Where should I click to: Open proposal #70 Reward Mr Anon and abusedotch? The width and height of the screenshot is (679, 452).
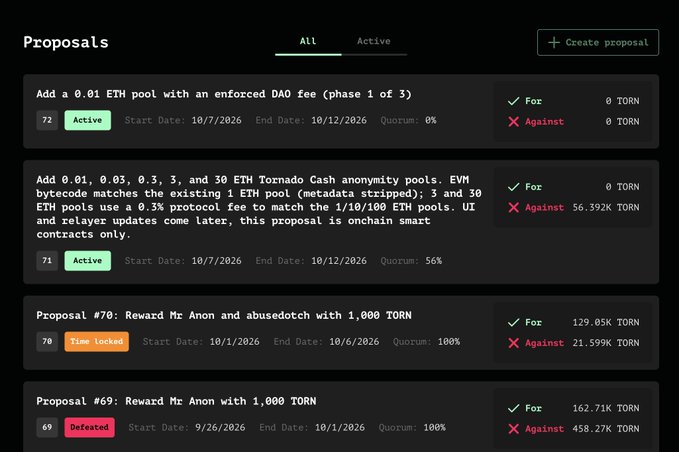click(x=224, y=315)
